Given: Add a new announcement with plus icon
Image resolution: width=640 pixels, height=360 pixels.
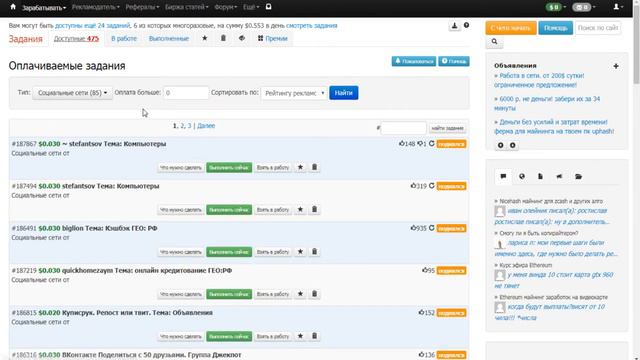Looking at the screenshot, I should pos(616,66).
